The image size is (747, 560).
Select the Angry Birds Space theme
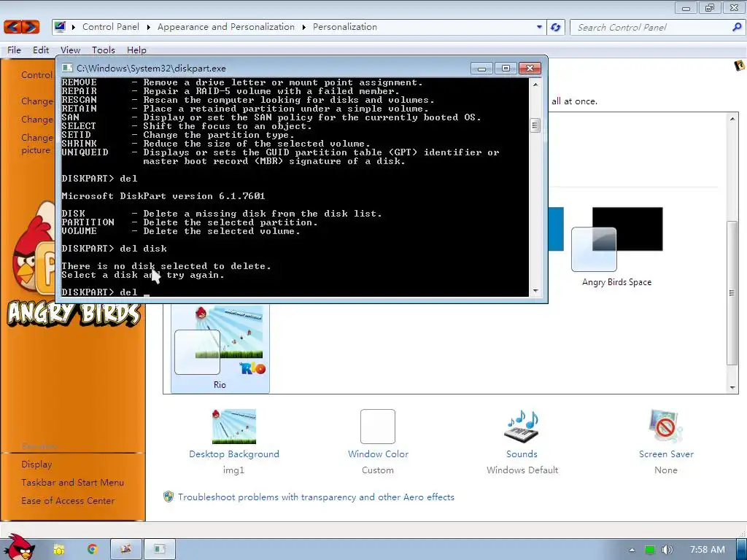pyautogui.click(x=616, y=246)
